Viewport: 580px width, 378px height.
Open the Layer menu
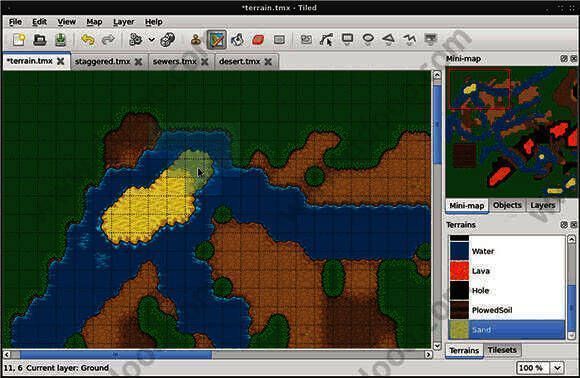[124, 22]
